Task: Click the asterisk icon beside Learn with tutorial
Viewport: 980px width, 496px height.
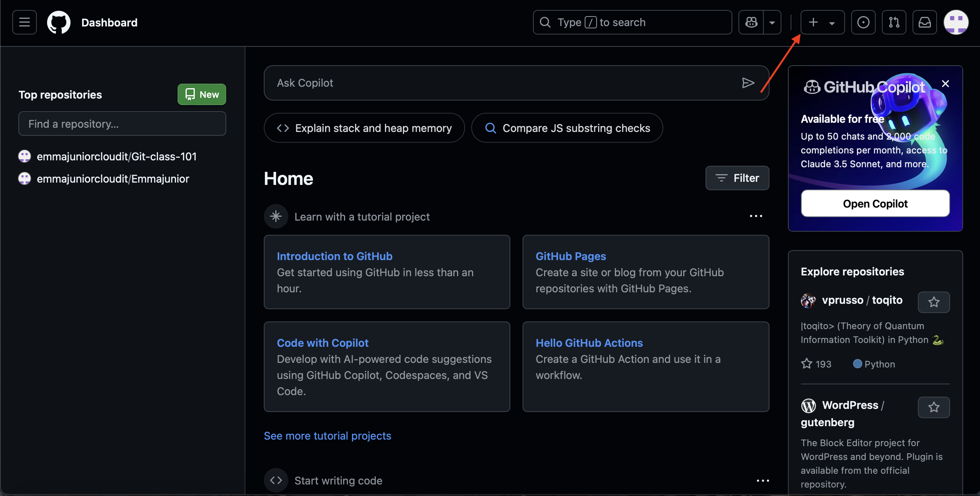Action: pyautogui.click(x=276, y=216)
